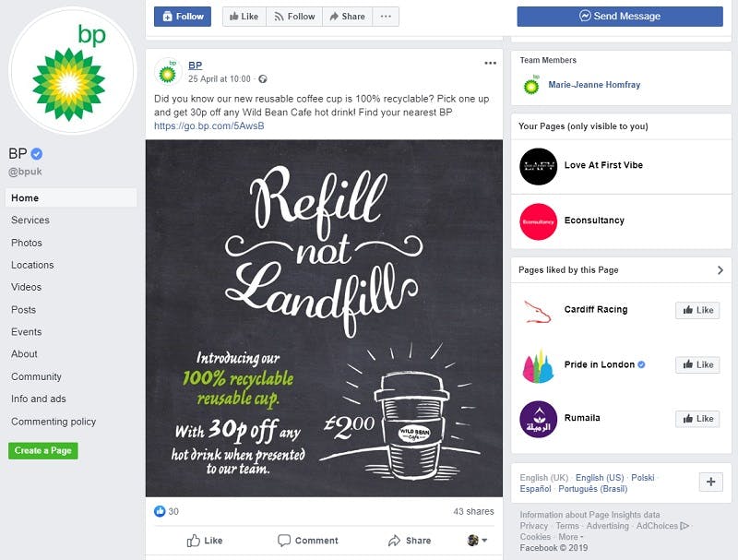Toggle Like for Pride in London page
This screenshot has height=560, width=738.
(x=697, y=364)
